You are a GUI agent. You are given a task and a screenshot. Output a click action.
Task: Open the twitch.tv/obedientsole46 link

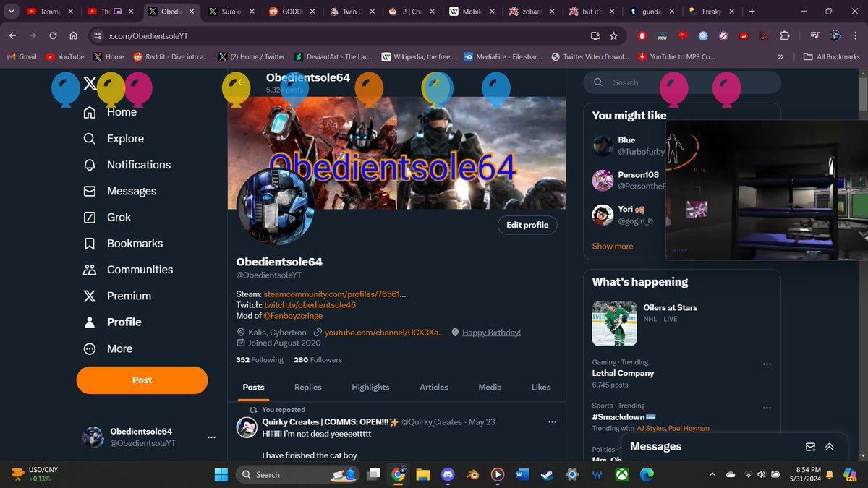click(310, 305)
